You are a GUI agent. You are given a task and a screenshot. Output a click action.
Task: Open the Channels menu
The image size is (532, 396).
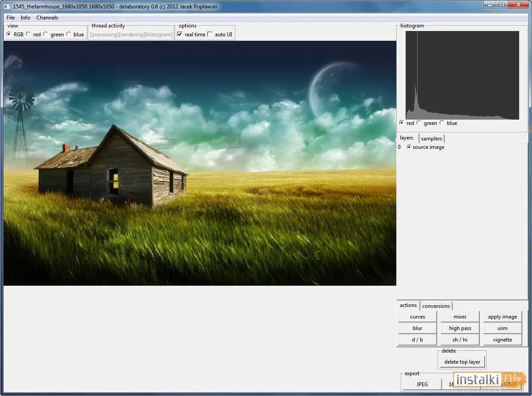(47, 18)
